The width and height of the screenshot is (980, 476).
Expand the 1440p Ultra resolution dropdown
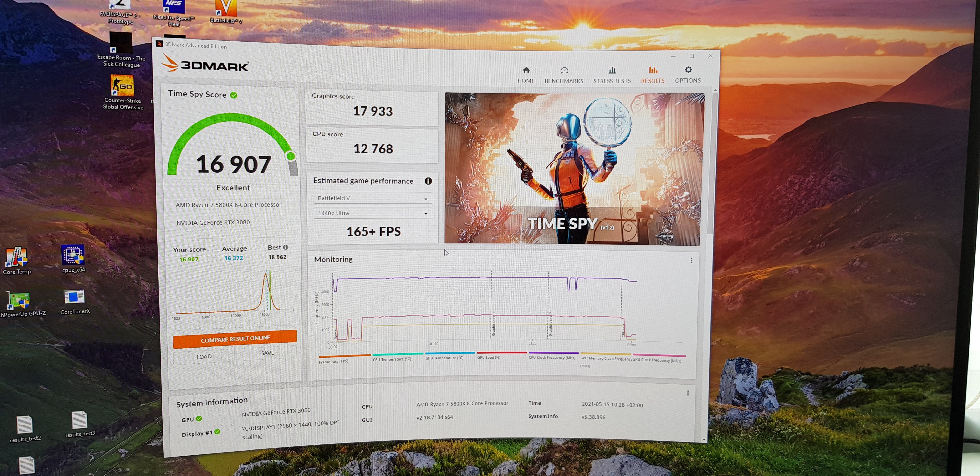[x=372, y=213]
